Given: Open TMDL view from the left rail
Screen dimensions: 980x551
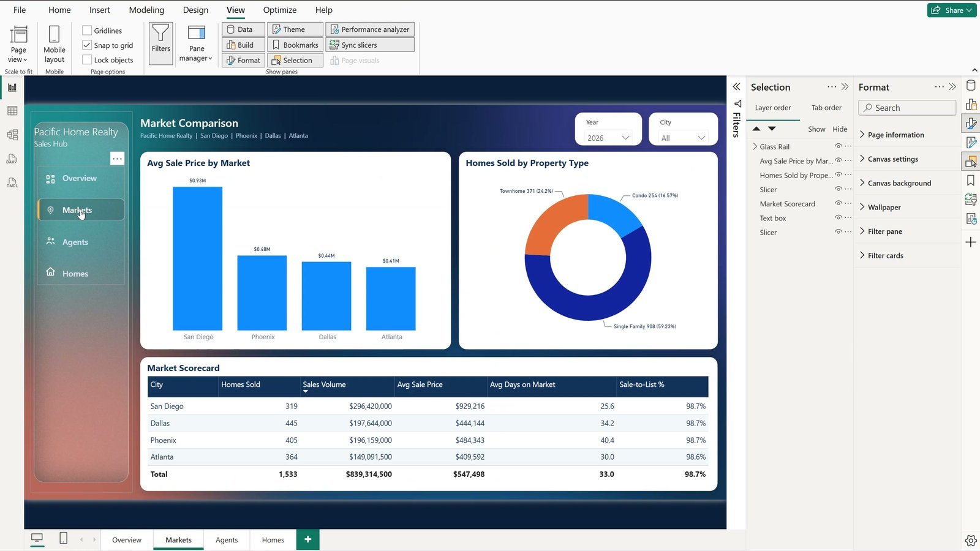Looking at the screenshot, I should 12,182.
